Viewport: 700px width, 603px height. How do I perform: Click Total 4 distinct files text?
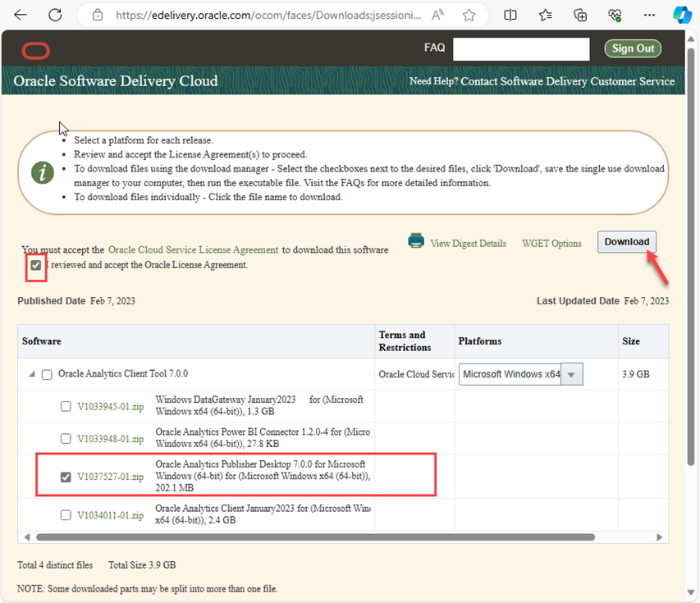[55, 565]
